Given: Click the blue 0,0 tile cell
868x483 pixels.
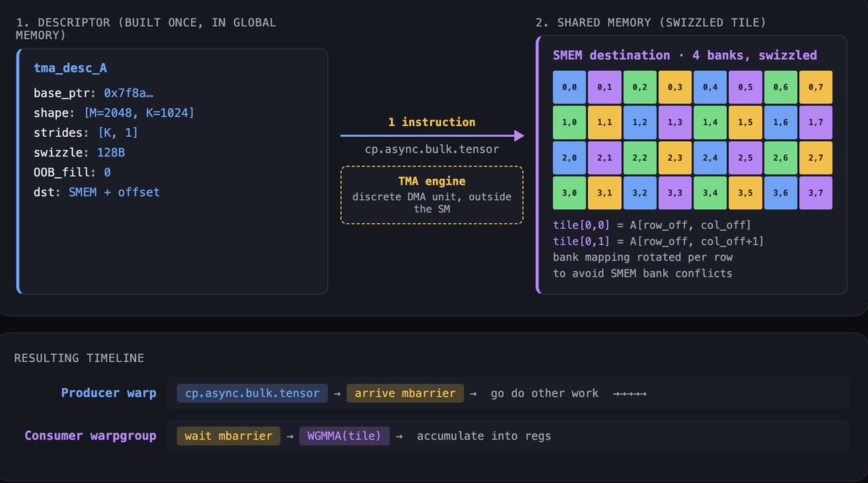Looking at the screenshot, I should tap(568, 87).
